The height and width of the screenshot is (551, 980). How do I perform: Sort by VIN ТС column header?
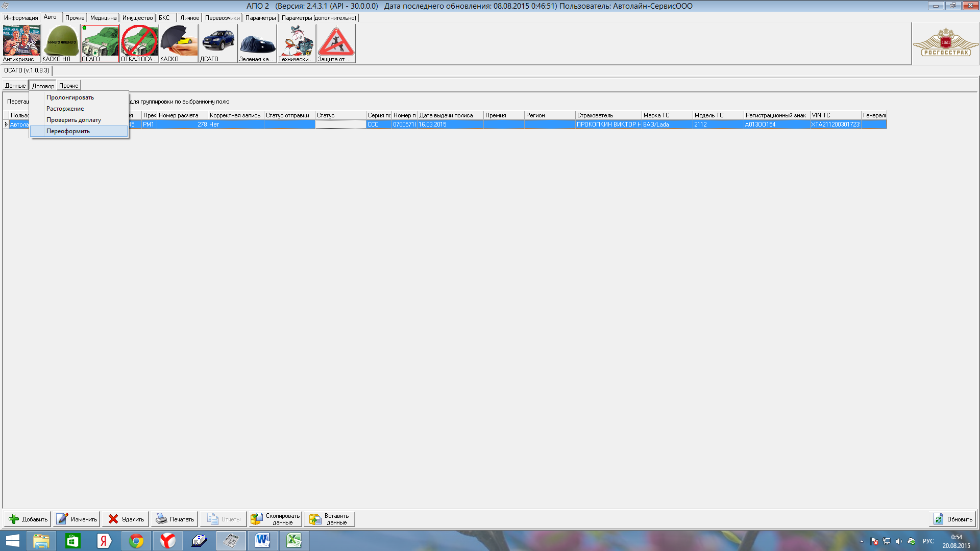coord(836,115)
